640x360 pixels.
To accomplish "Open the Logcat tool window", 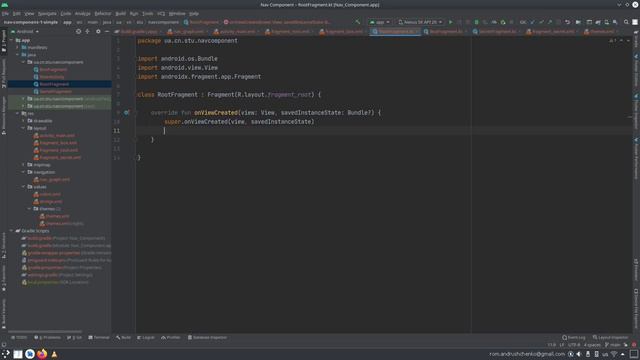I will tap(146, 338).
